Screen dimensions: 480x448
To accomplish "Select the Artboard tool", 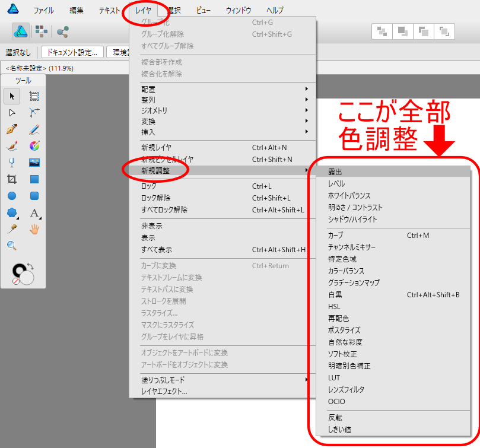I will [34, 96].
